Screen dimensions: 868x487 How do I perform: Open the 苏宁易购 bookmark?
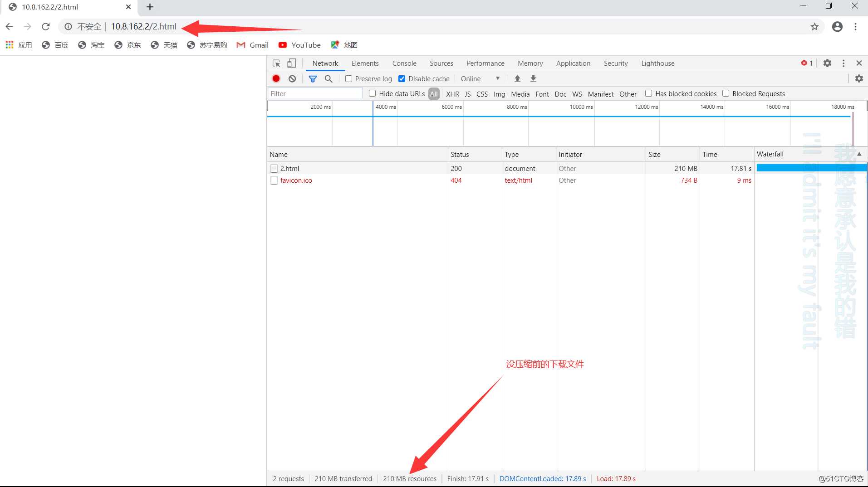[207, 45]
